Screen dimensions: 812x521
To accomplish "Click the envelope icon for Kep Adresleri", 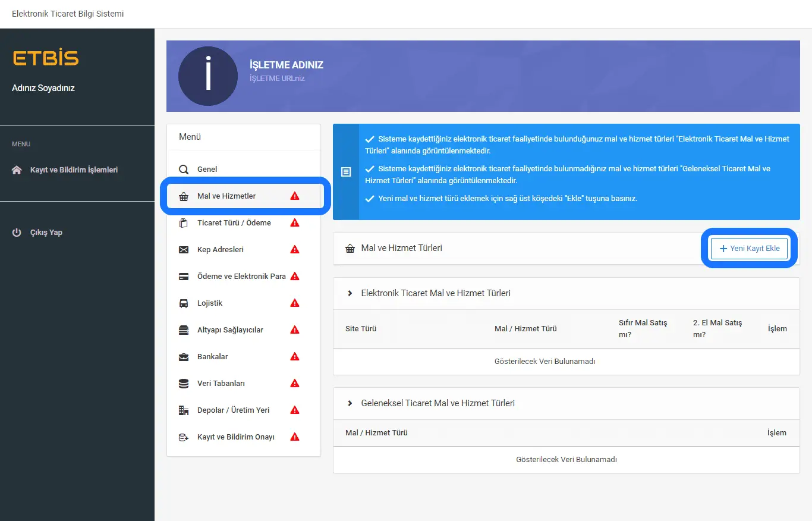I will [x=184, y=250].
